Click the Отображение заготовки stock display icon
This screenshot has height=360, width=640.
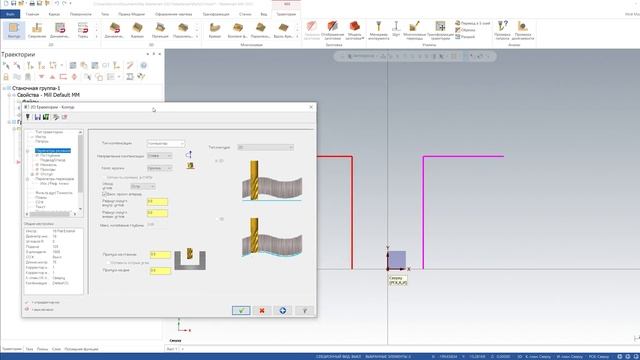[333, 30]
